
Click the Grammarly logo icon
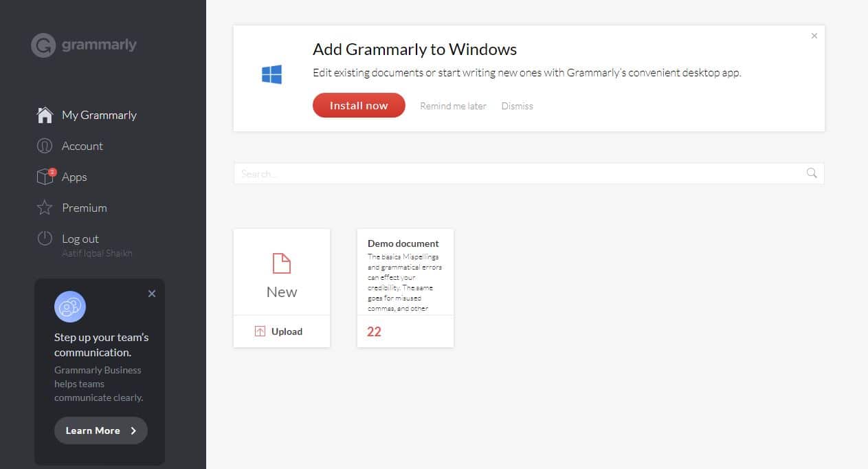coord(43,45)
